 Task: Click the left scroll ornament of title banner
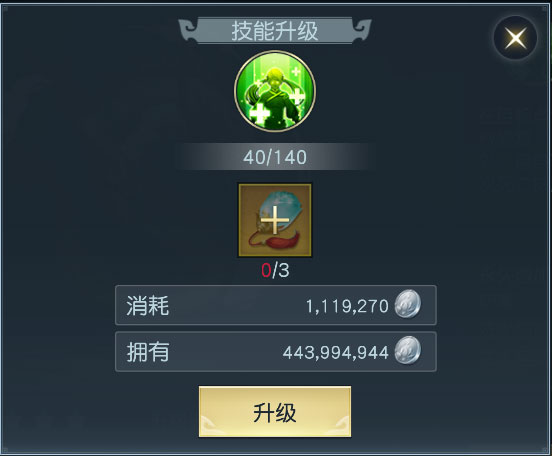(x=188, y=31)
